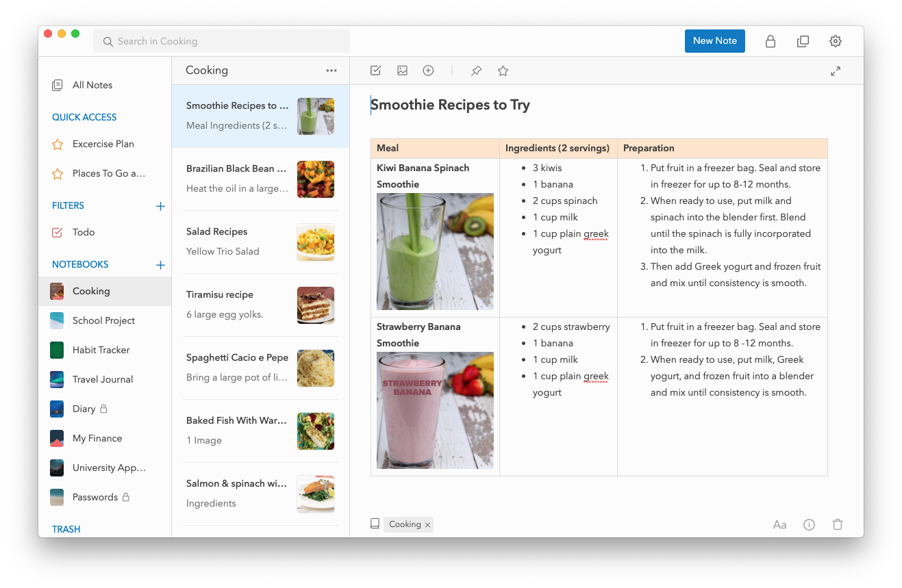Click the QUICK ACCESS section header
Image resolution: width=902 pixels, height=588 pixels.
coord(84,117)
